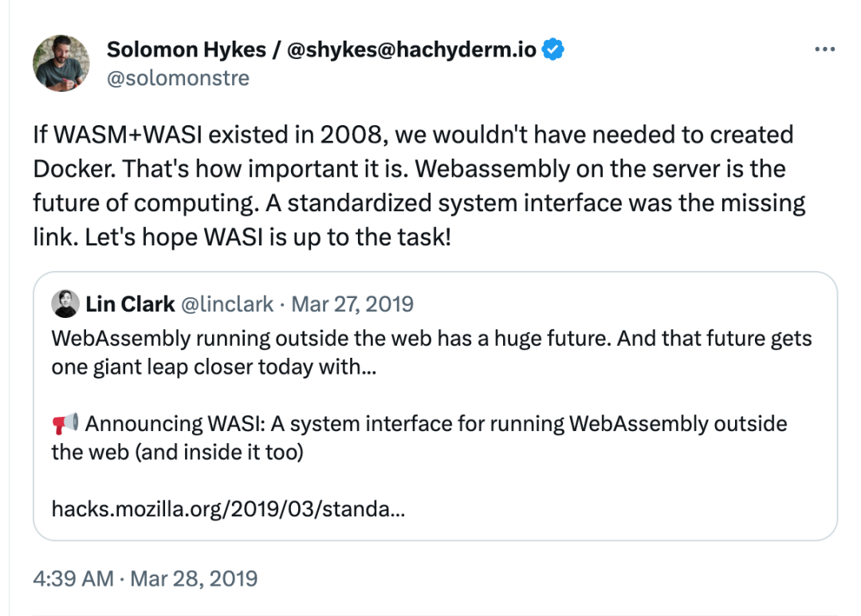
Task: Click Lin Clark's small avatar
Action: [x=65, y=304]
